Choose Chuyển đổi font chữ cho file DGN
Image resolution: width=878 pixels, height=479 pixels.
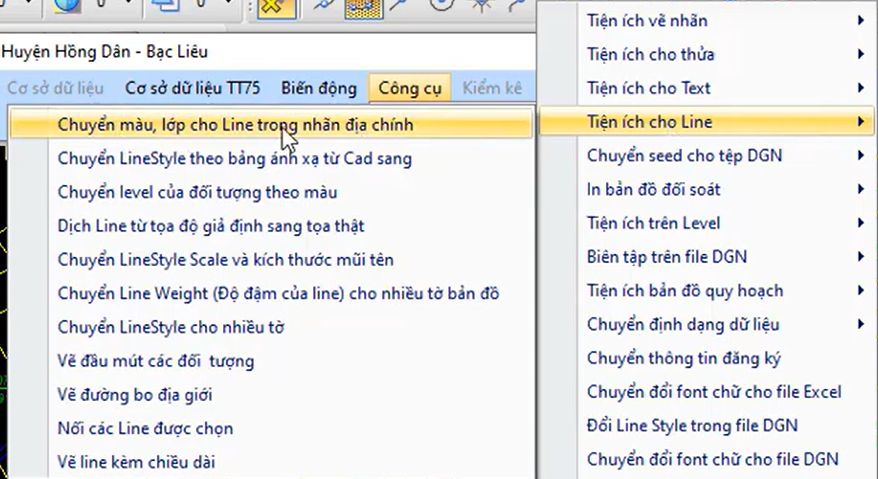[x=706, y=459]
